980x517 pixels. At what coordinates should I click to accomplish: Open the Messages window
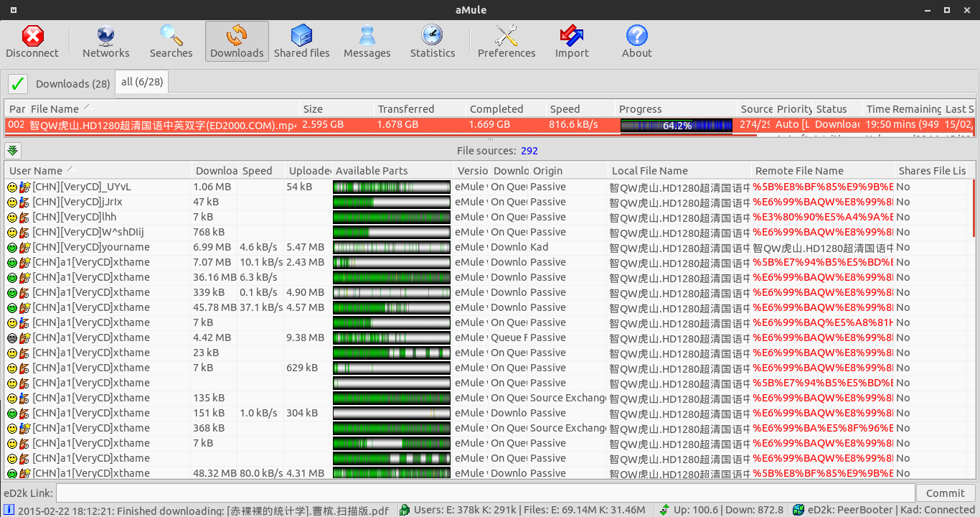(x=367, y=42)
